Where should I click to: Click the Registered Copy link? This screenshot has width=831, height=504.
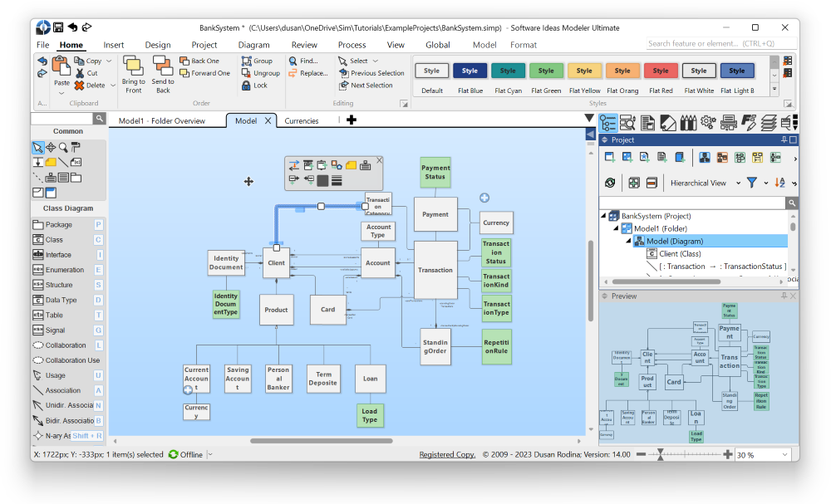447,454
